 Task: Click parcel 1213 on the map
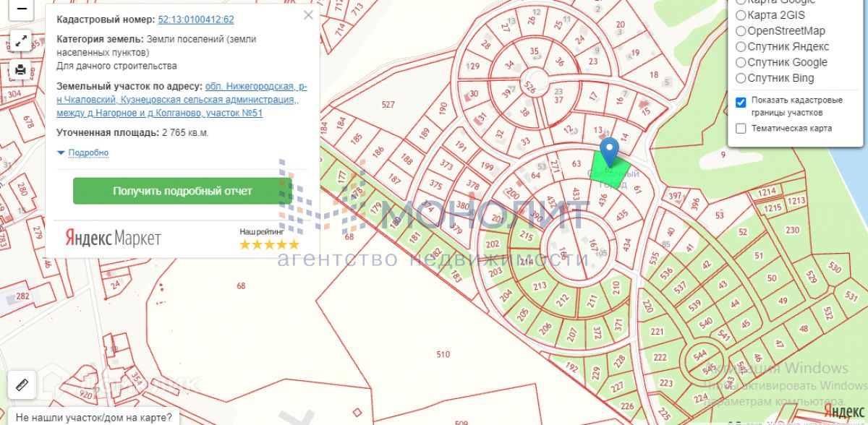click(796, 200)
